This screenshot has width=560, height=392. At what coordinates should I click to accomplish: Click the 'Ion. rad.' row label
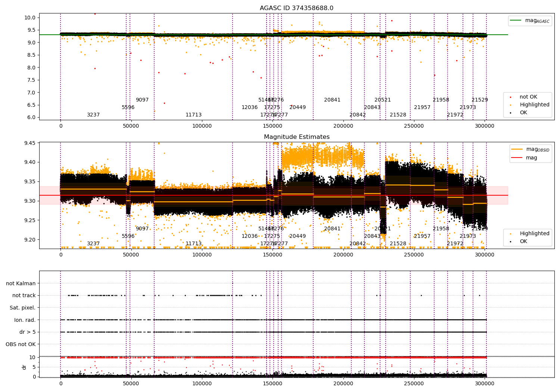point(25,320)
